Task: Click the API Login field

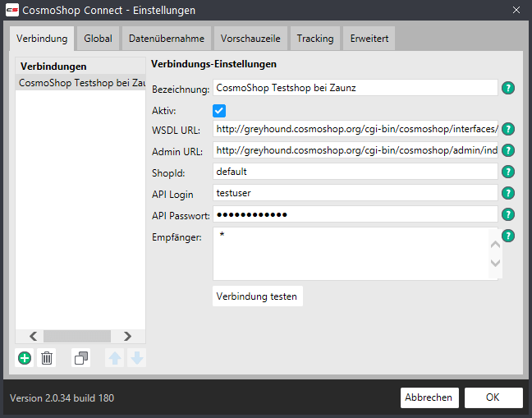Action: [x=355, y=193]
